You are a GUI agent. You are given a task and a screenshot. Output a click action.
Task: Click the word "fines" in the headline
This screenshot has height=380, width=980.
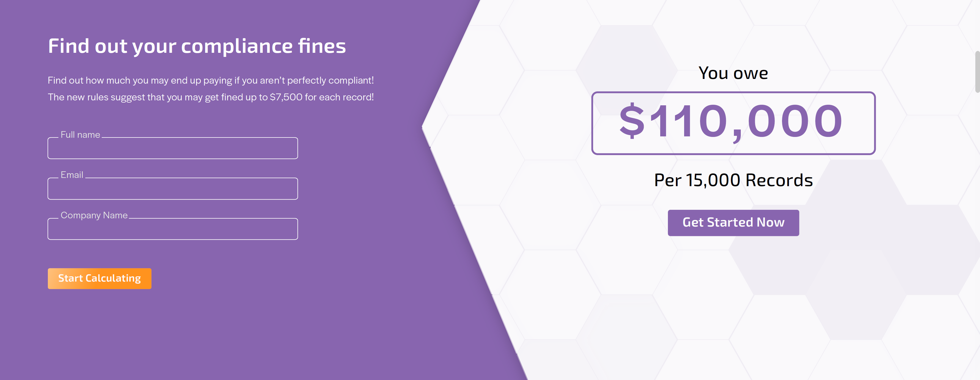[322, 46]
